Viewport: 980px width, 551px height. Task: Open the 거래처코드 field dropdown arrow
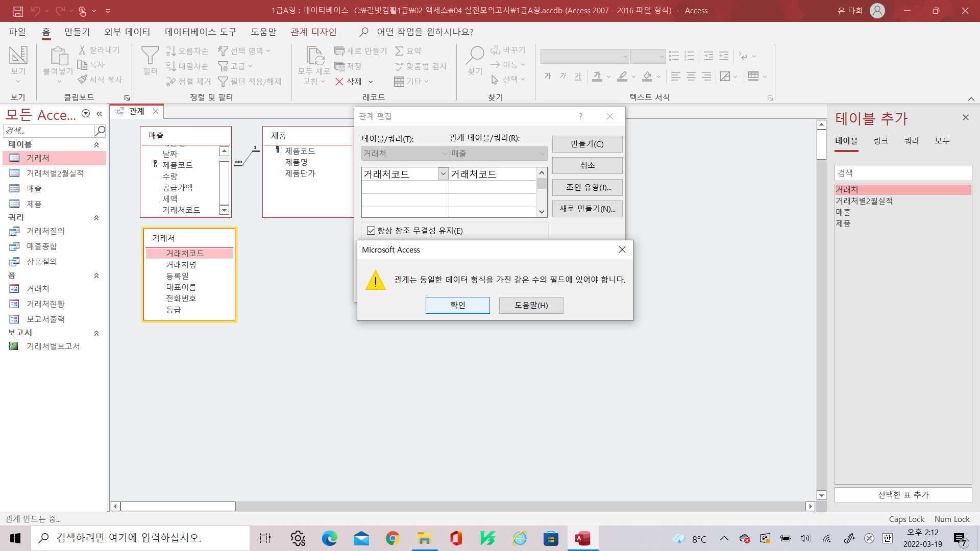point(443,174)
